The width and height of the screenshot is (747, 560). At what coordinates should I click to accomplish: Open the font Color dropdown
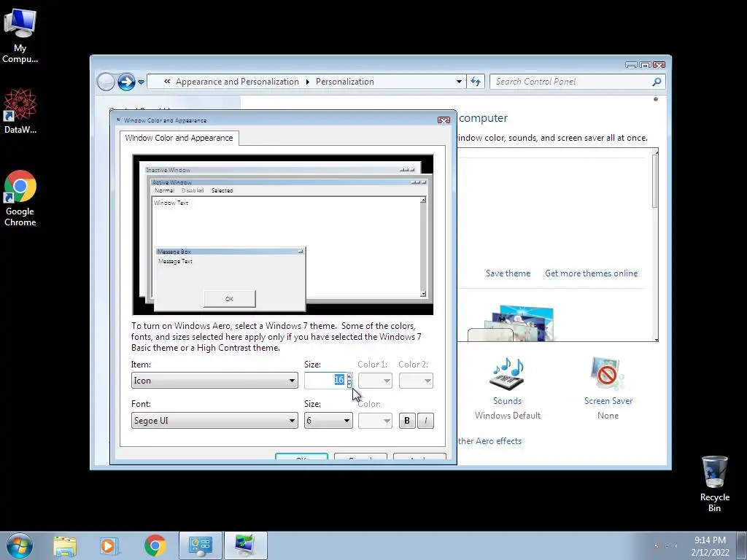pyautogui.click(x=375, y=421)
